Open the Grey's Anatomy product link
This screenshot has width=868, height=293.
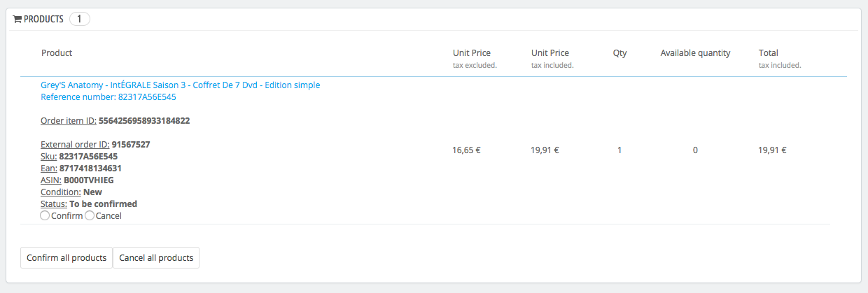(181, 85)
